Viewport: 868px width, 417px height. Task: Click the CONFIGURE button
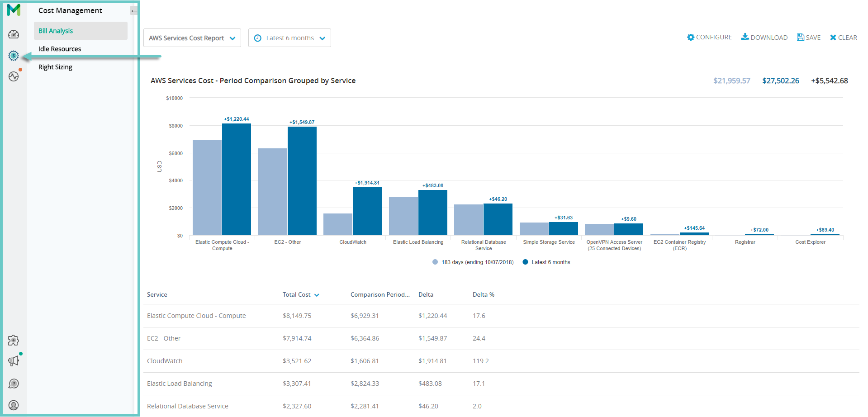709,38
